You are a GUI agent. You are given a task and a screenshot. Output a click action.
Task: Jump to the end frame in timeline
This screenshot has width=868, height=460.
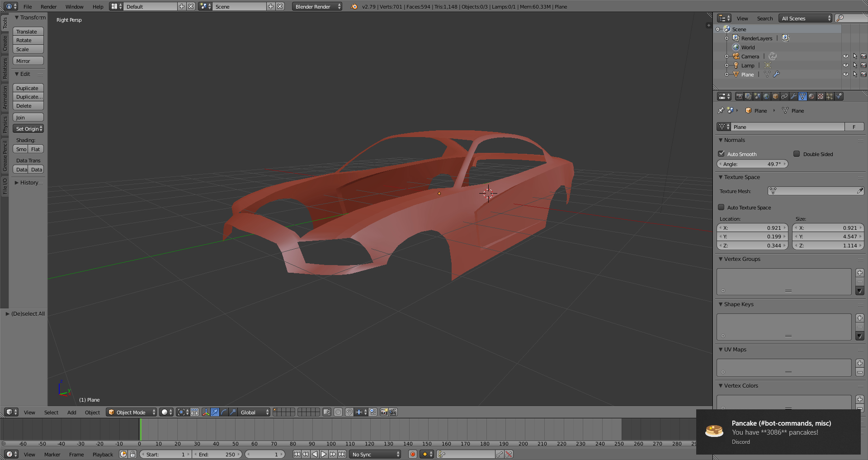(342, 454)
